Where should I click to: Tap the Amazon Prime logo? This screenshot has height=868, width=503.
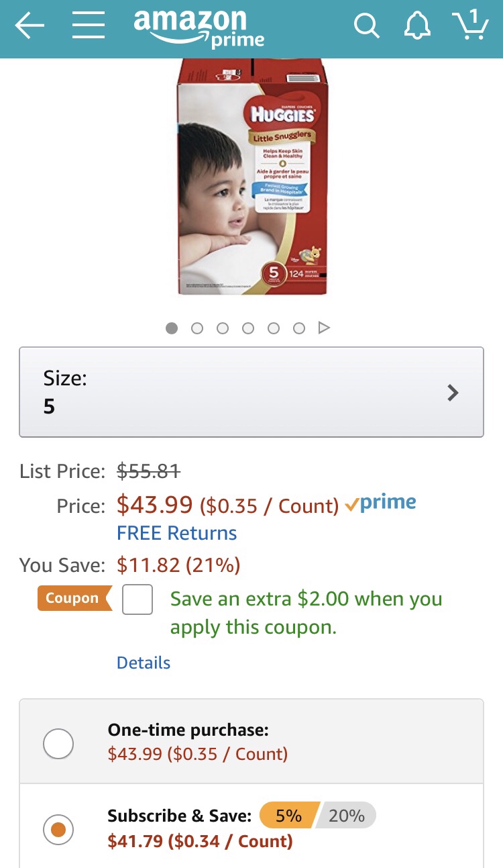pyautogui.click(x=199, y=28)
